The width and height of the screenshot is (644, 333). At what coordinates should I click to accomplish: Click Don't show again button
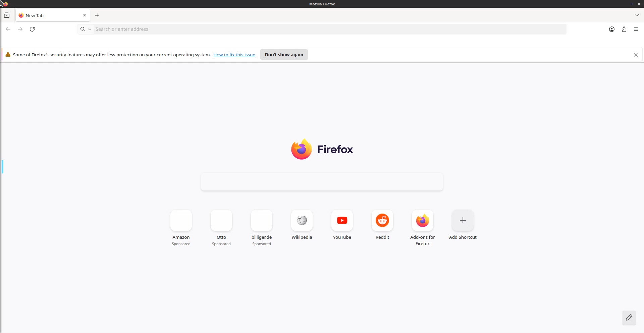click(x=284, y=55)
